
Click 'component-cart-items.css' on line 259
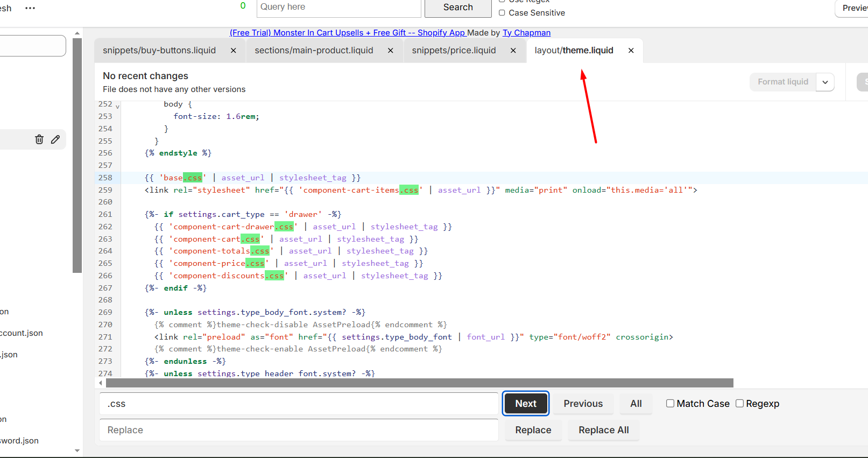pos(361,190)
